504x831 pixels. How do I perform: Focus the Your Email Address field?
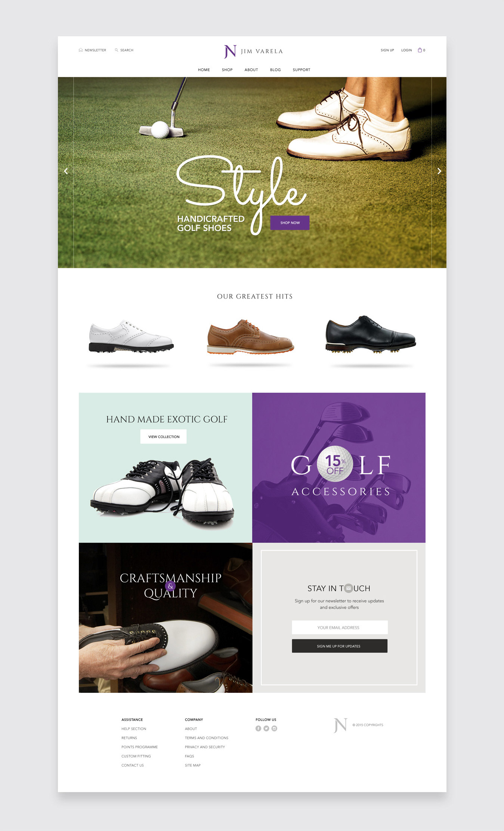point(340,627)
